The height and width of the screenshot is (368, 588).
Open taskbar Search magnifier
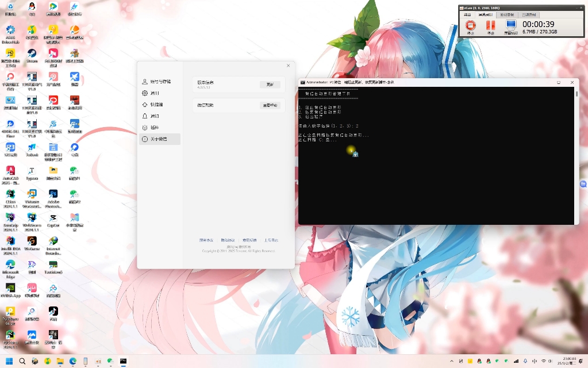coord(22,361)
